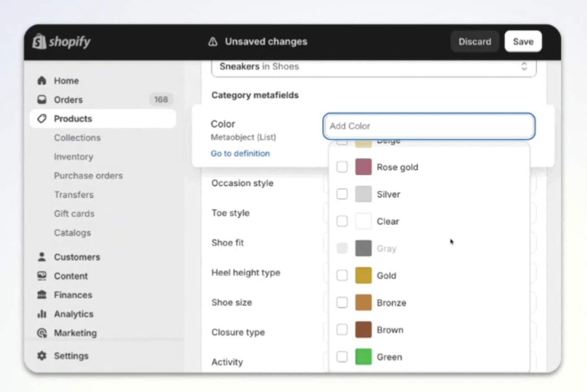Click the Toe style metafield label
This screenshot has height=392, width=587.
pos(231,213)
